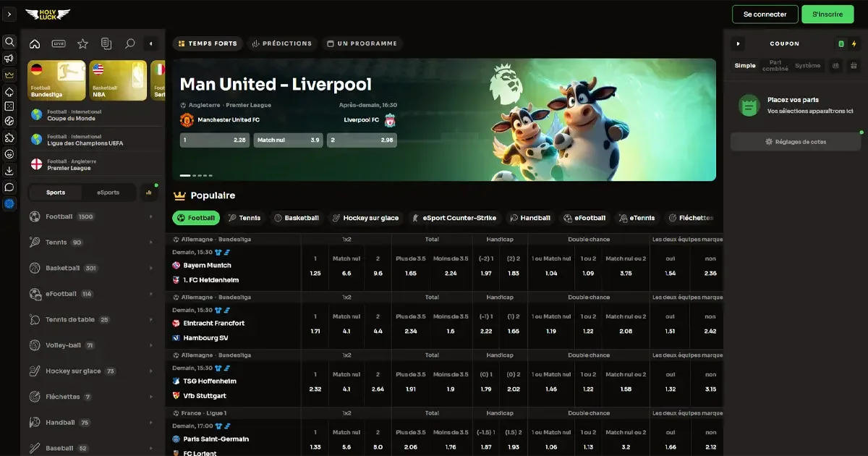868x456 pixels.
Task: Expand the Basketball sport category arrow
Action: 151,268
